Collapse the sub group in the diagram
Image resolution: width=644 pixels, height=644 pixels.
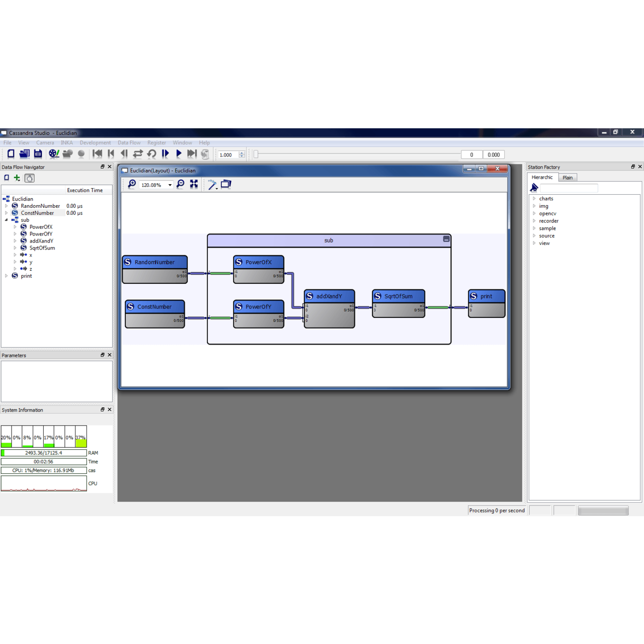point(446,239)
